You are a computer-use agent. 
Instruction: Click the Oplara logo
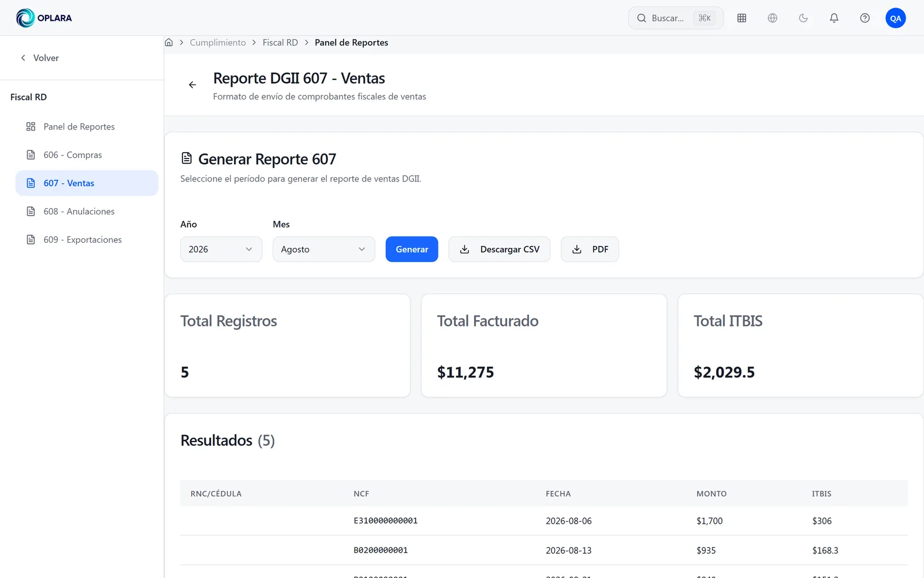44,18
